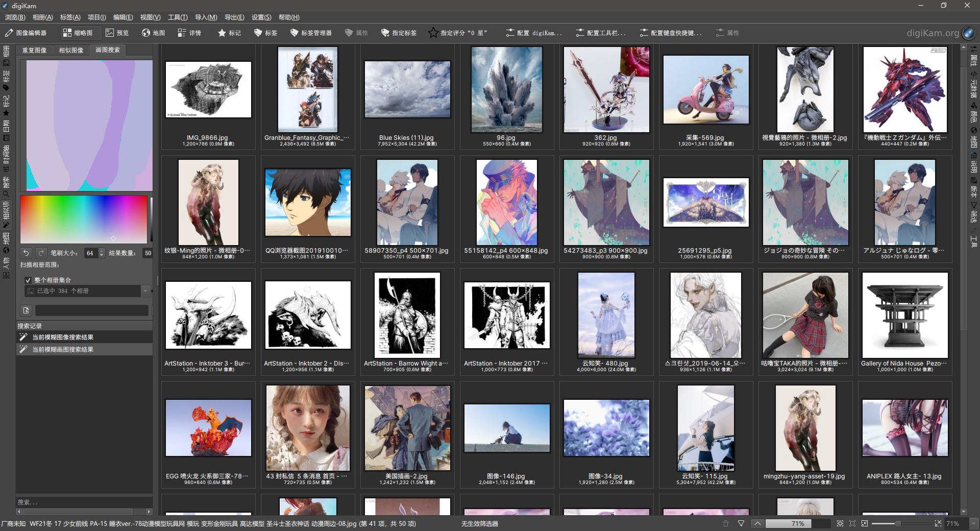Screen dimensions: 980x531
Task: Open the Image Editor (图像编辑器)
Action: pyautogui.click(x=26, y=33)
